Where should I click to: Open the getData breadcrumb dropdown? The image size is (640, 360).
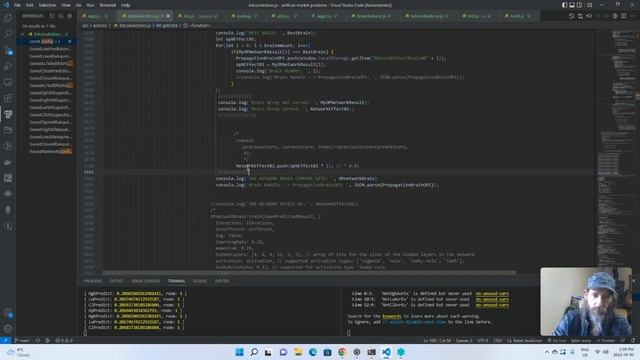tap(167, 25)
